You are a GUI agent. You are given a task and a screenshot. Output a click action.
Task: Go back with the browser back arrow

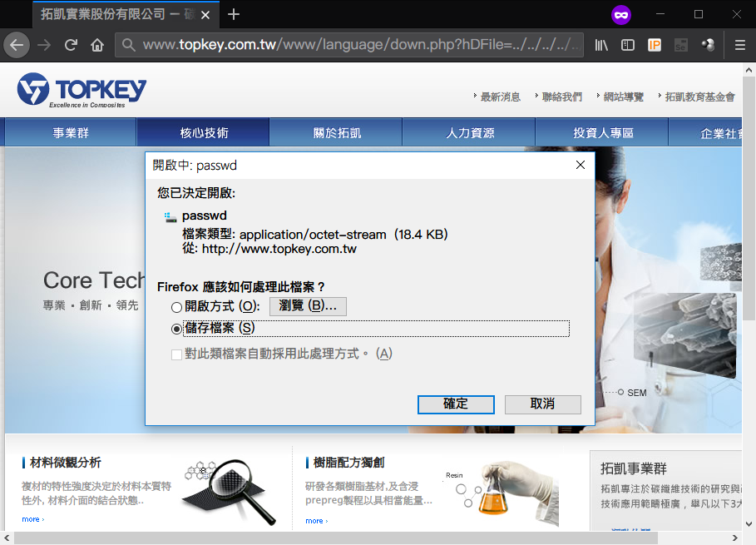click(x=17, y=45)
